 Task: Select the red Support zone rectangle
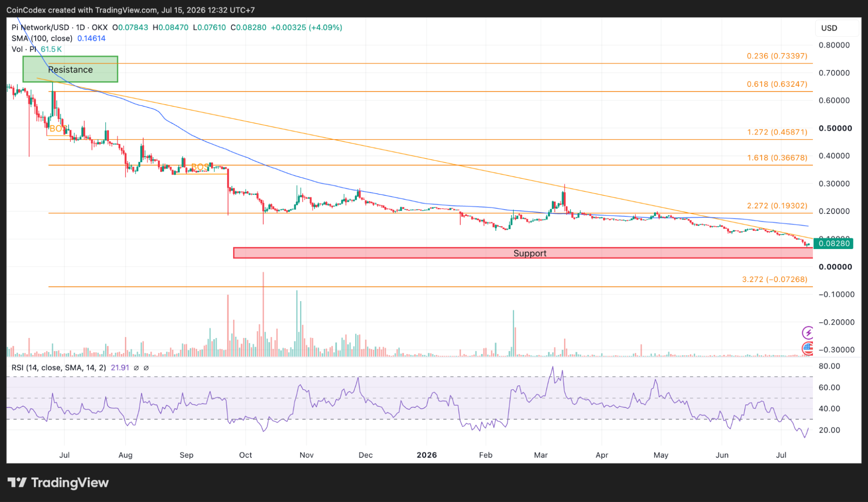click(523, 253)
